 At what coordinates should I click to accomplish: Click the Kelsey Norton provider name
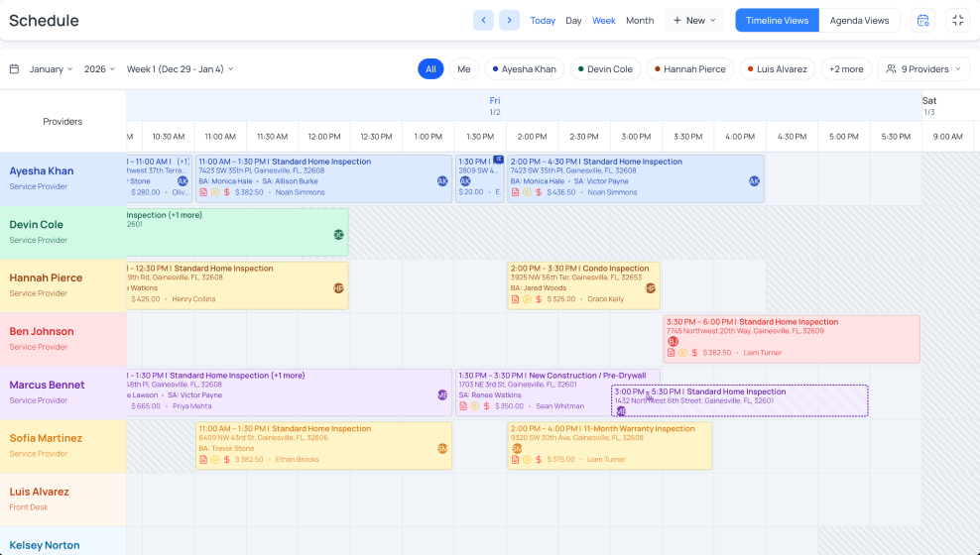point(45,545)
